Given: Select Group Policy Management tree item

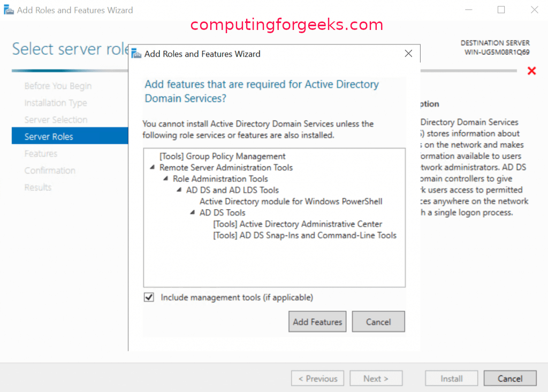Looking at the screenshot, I should point(223,156).
